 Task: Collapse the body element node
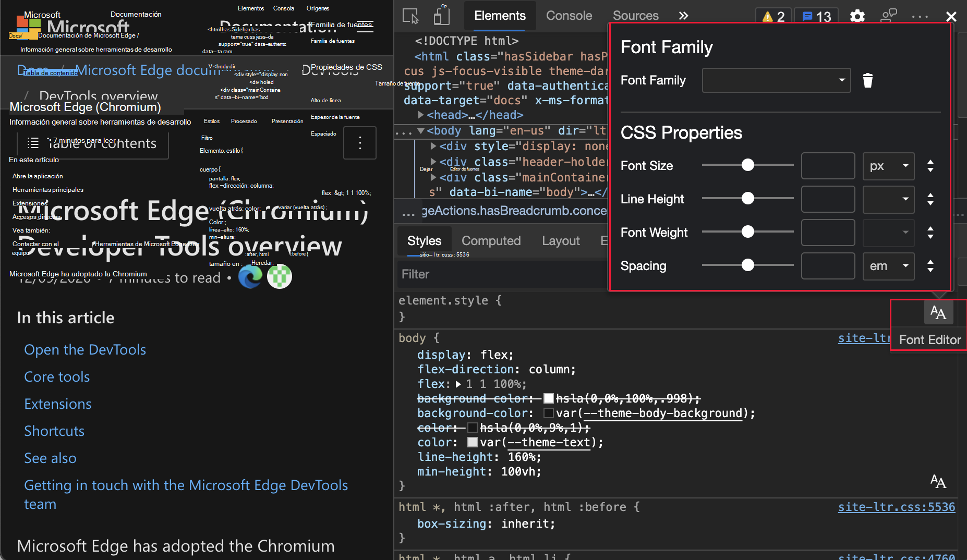[x=421, y=130]
